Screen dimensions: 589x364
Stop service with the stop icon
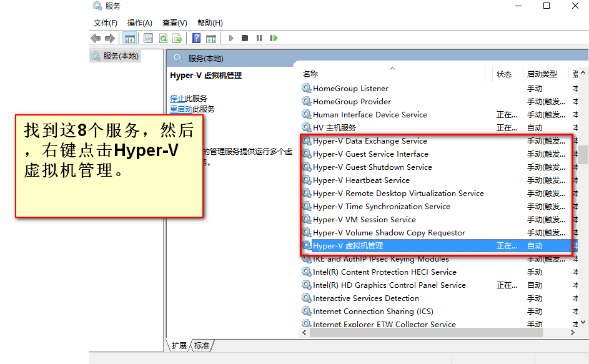(x=245, y=38)
